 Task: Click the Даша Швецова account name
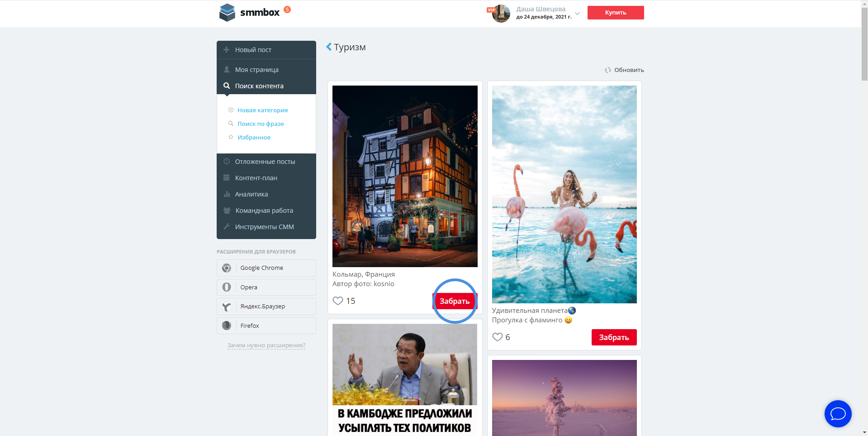coord(541,9)
